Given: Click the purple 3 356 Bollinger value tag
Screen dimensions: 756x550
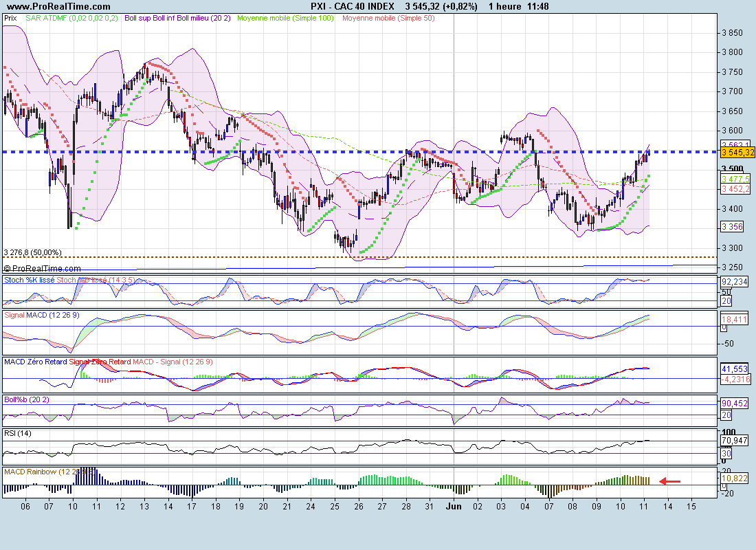Looking at the screenshot, I should [732, 227].
